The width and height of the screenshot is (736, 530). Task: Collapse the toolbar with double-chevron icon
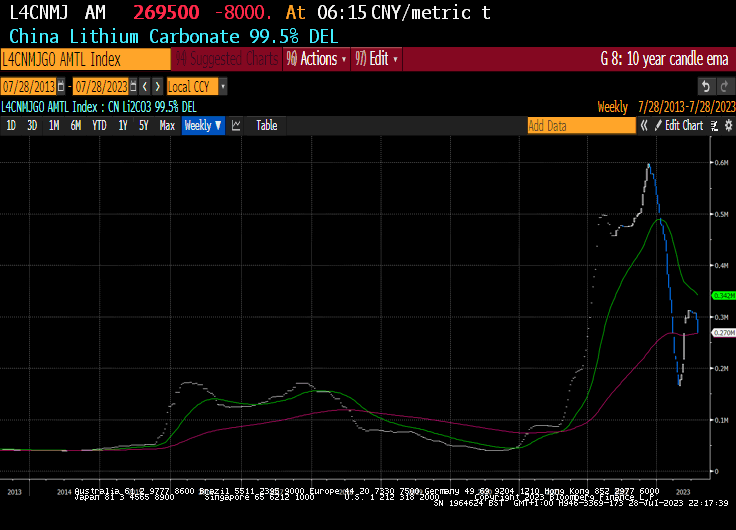tap(646, 125)
